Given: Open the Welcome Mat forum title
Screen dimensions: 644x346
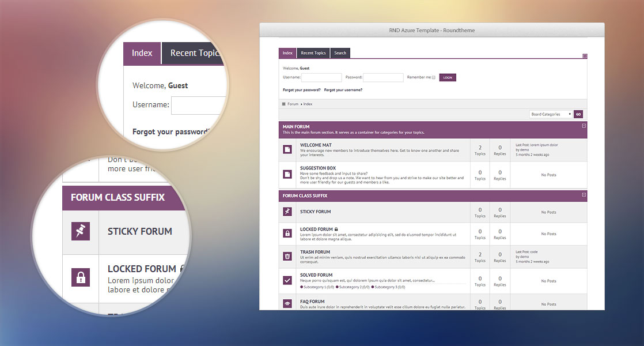Looking at the screenshot, I should click(316, 145).
